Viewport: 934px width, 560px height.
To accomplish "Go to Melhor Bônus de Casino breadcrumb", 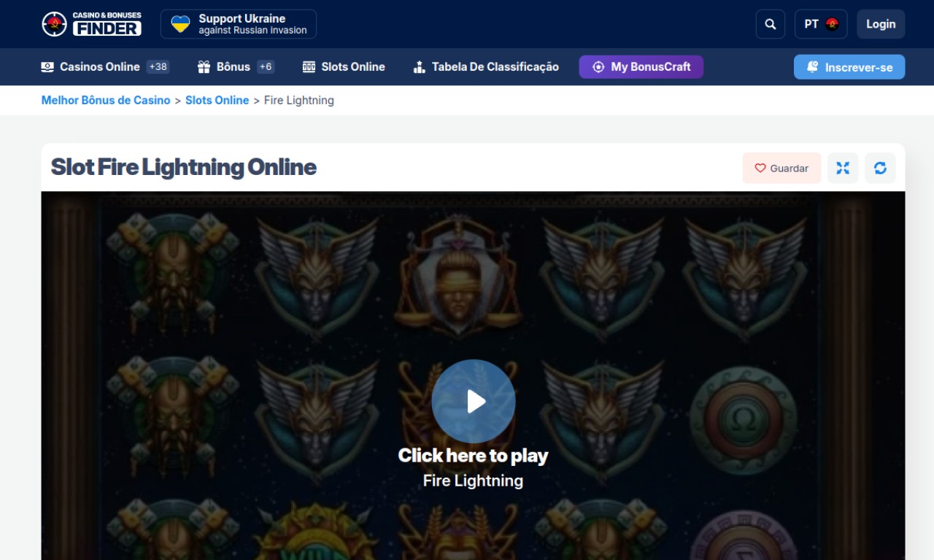I will click(x=106, y=101).
